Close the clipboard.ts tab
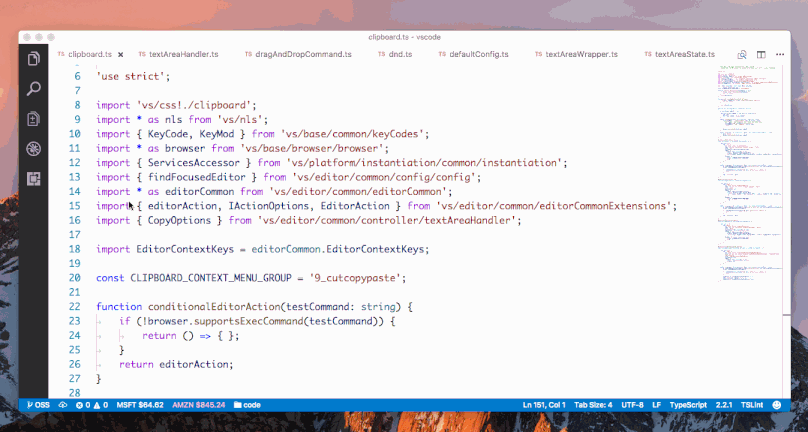Screen dimensions: 808x432 click(x=121, y=54)
